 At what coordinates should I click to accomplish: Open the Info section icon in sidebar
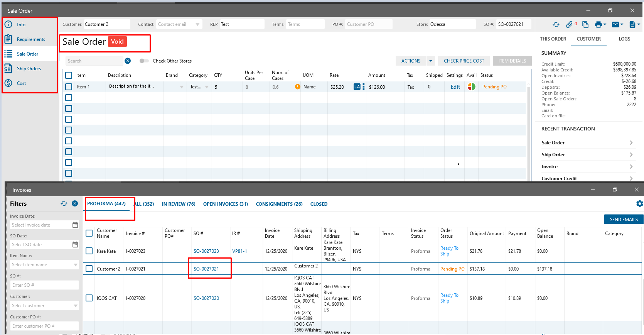click(8, 24)
